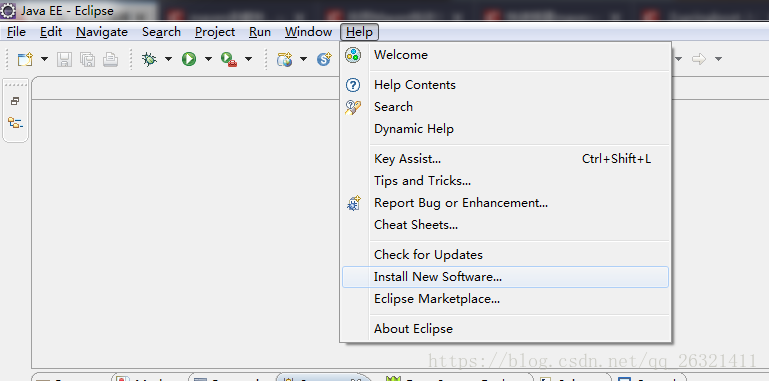Image resolution: width=769 pixels, height=381 pixels.
Task: Click the New Dynamic Web Project icon
Action: pyautogui.click(x=284, y=59)
